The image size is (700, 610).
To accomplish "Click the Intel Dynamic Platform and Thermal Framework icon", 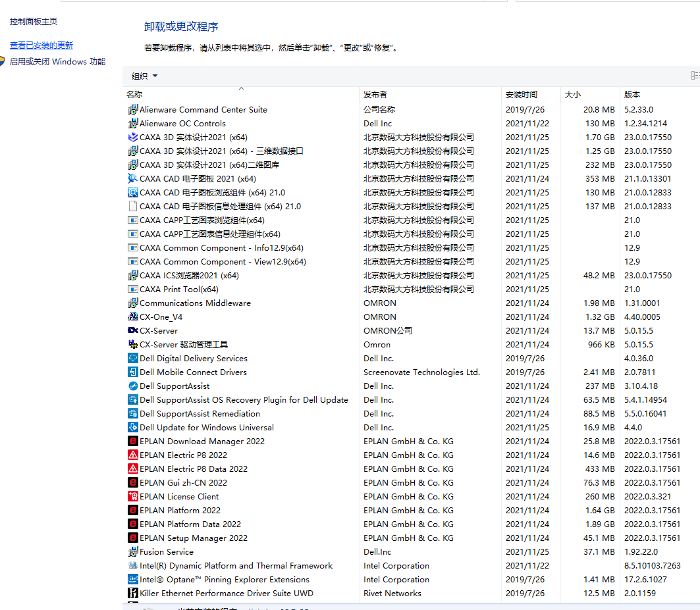I will coord(132,566).
